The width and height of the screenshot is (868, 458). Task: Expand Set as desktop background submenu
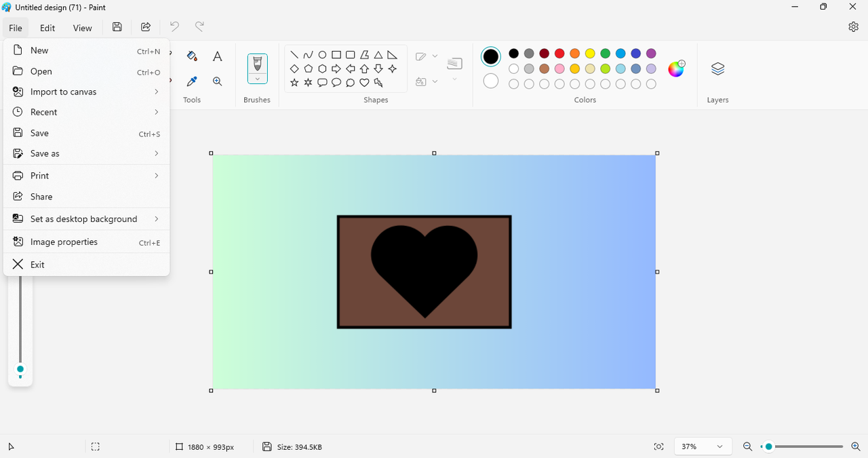[x=87, y=219]
